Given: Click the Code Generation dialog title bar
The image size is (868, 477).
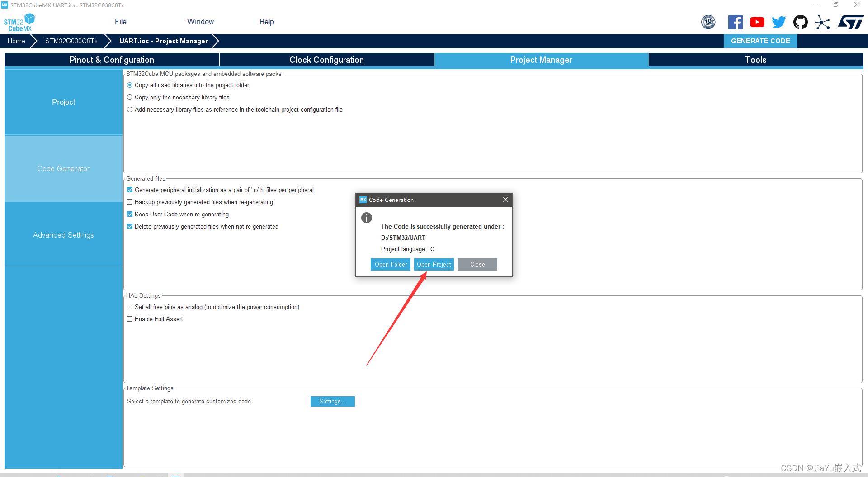Looking at the screenshot, I should pyautogui.click(x=434, y=200).
